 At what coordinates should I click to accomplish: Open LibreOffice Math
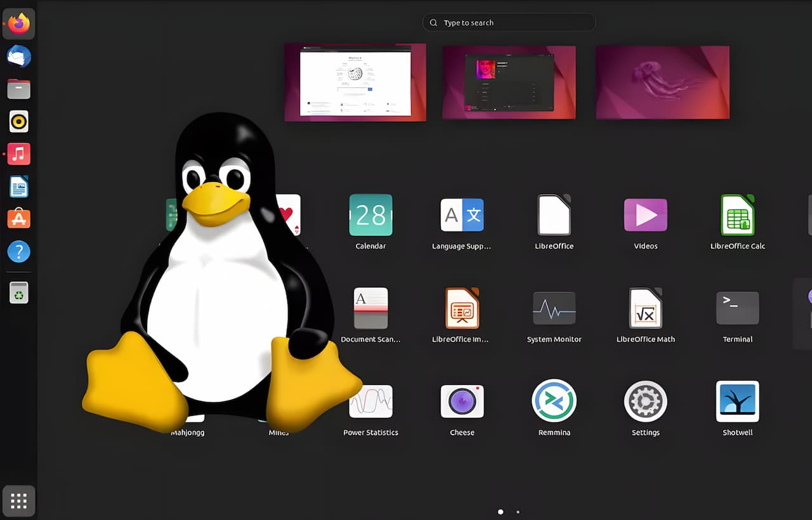[x=645, y=309]
